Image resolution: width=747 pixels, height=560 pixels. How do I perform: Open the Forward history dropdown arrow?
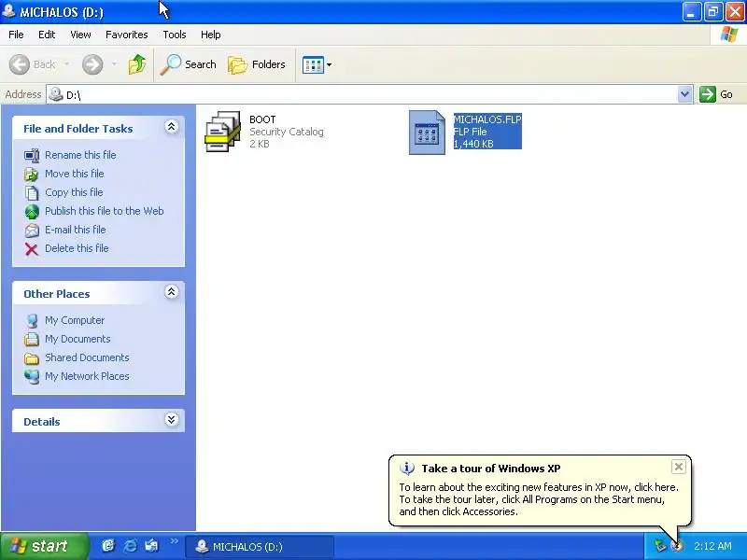point(114,64)
